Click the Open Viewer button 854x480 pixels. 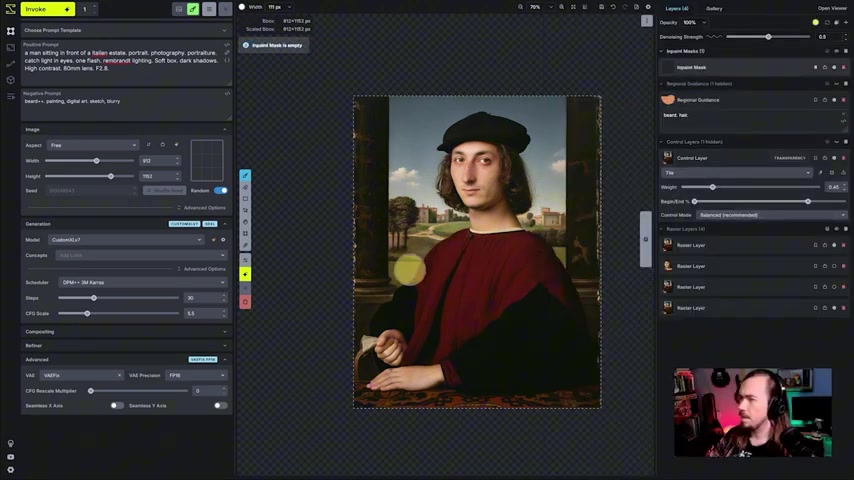click(x=832, y=9)
